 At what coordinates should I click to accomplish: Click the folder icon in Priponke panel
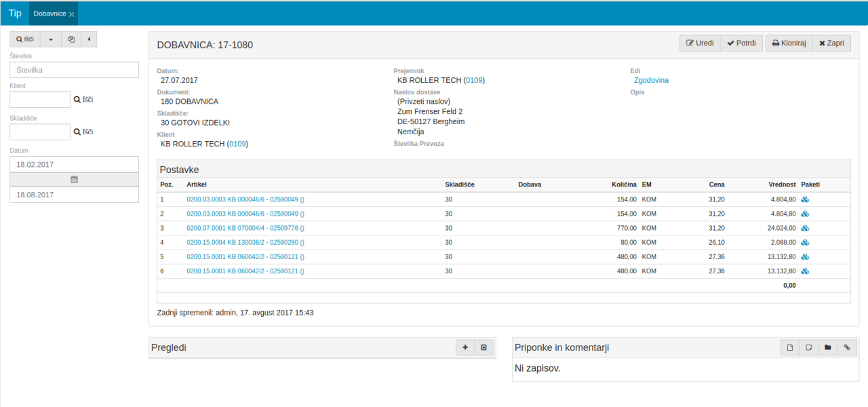click(x=827, y=347)
